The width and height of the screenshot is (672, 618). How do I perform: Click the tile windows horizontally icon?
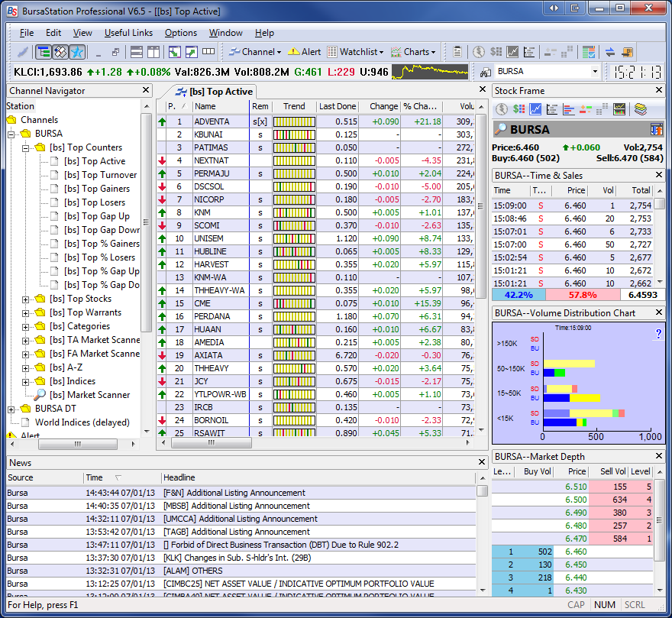click(136, 52)
